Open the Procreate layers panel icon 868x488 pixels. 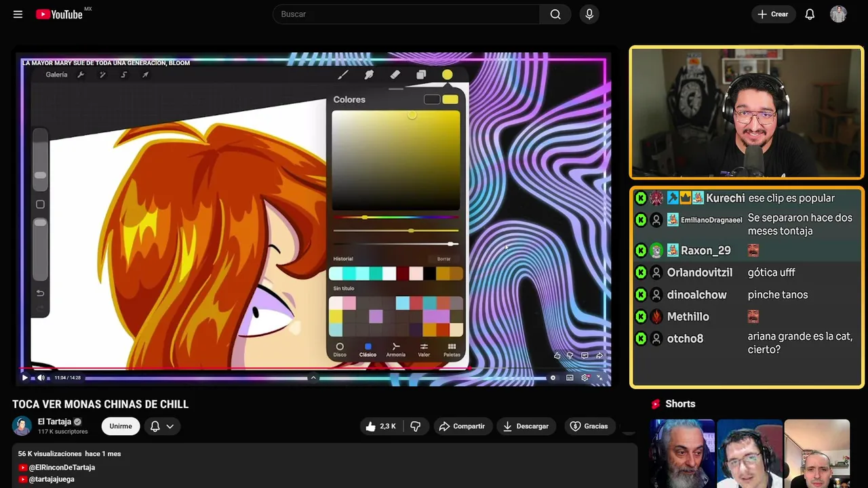coord(421,75)
